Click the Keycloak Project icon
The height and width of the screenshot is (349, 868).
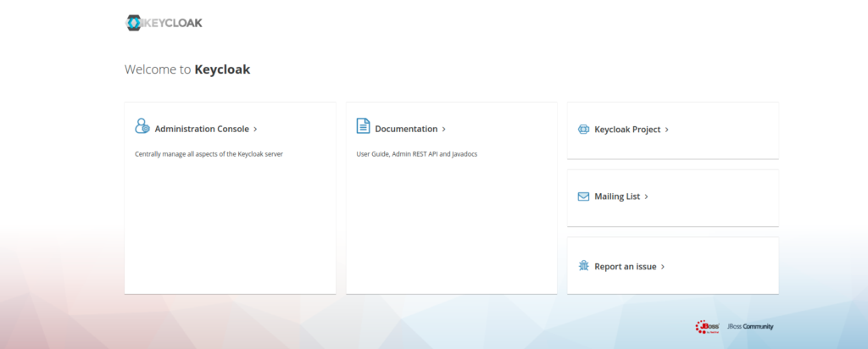click(583, 130)
